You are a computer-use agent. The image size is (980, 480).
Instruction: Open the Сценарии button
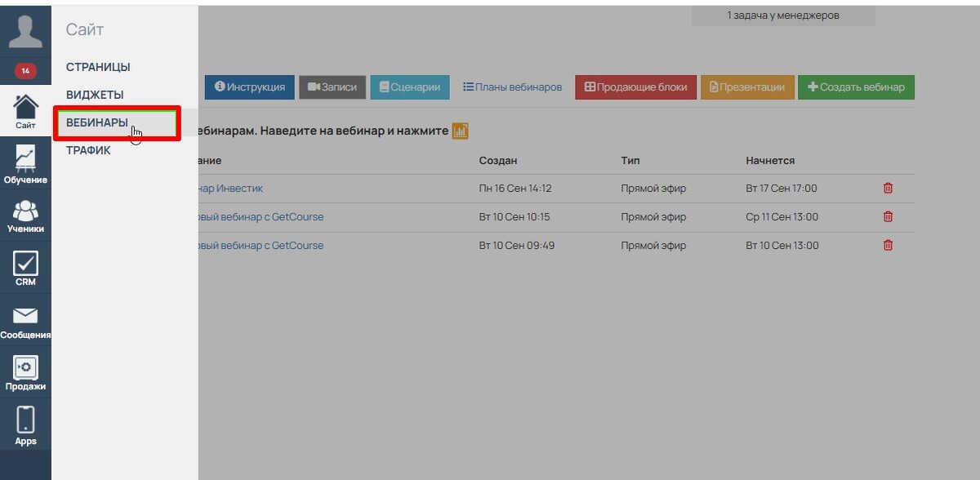click(410, 87)
